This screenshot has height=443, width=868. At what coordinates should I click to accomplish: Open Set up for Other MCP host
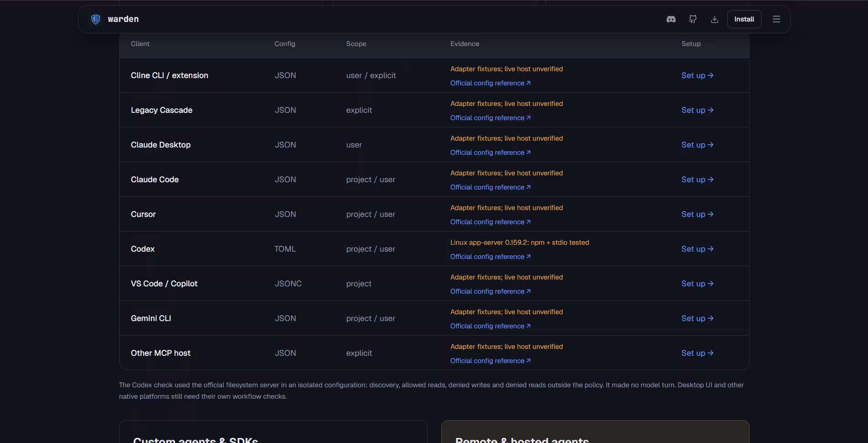tap(697, 353)
